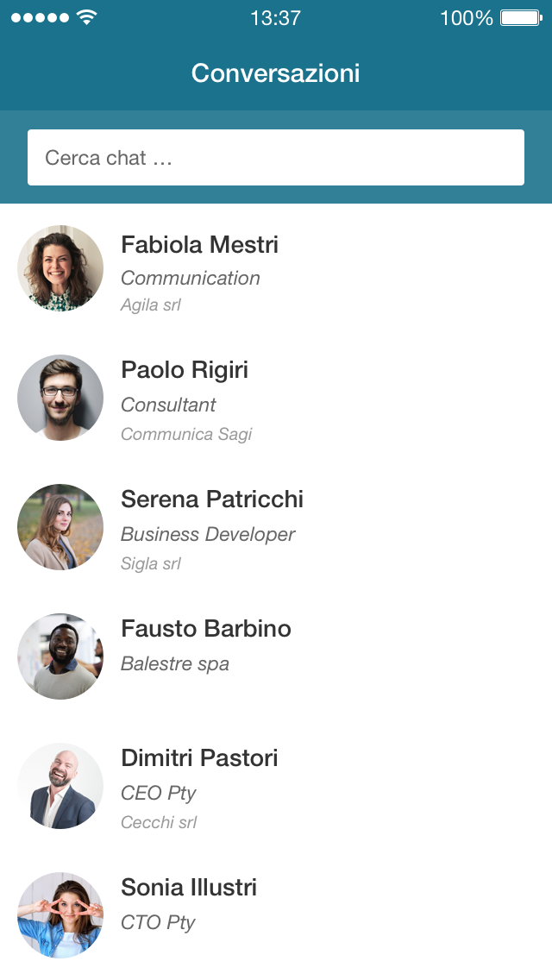Select Serena Patricchi's avatar image

coord(60,527)
